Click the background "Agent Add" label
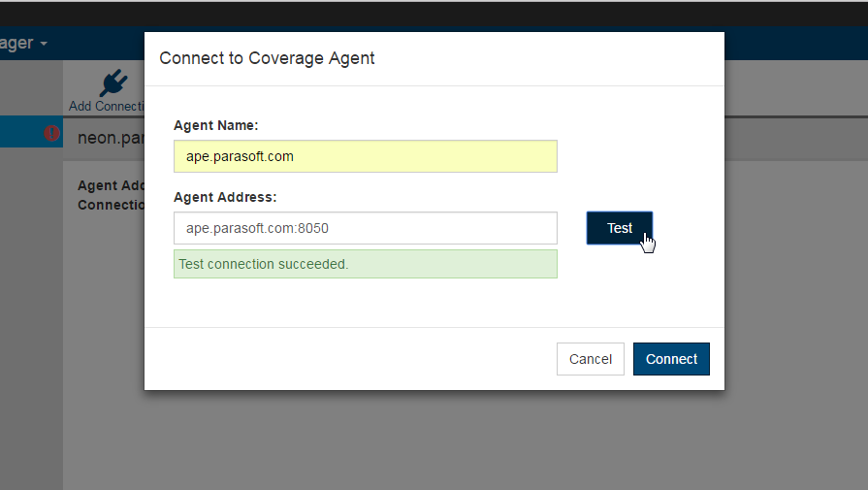Image resolution: width=868 pixels, height=490 pixels. (111, 185)
